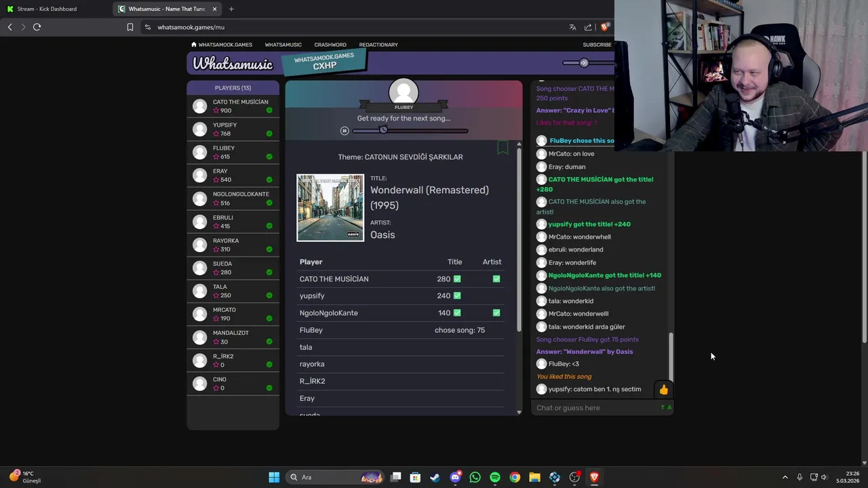Click the FluBey avatar at top of game panel
868x488 pixels.
pyautogui.click(x=403, y=93)
